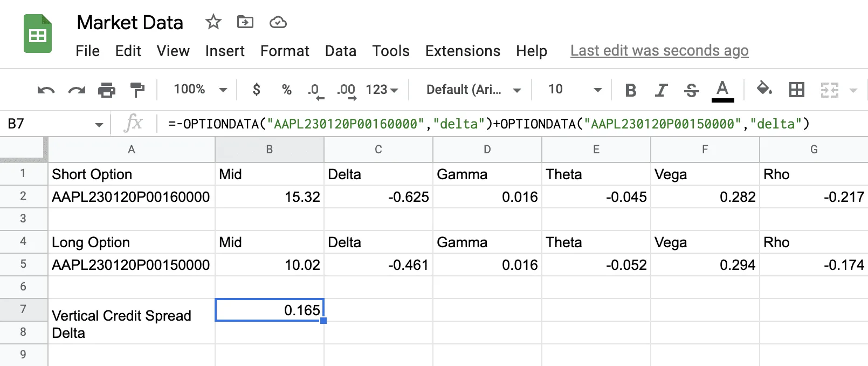Click the Undo arrow
The image size is (868, 366).
[x=46, y=90]
